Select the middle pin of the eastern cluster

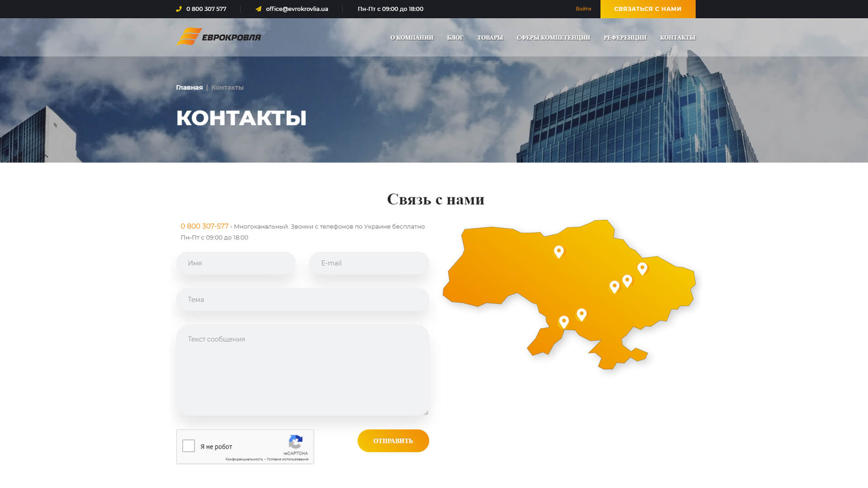click(627, 281)
